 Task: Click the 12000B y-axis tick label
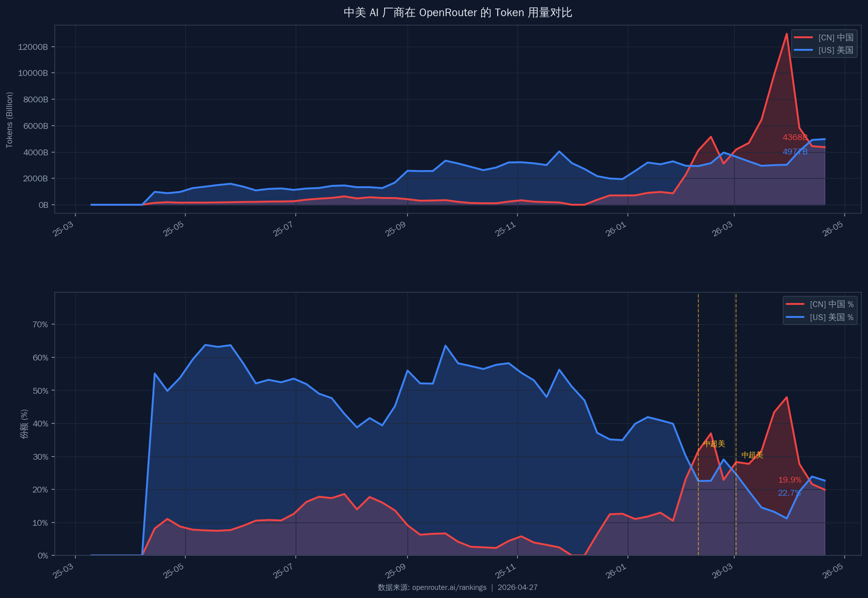pos(33,47)
